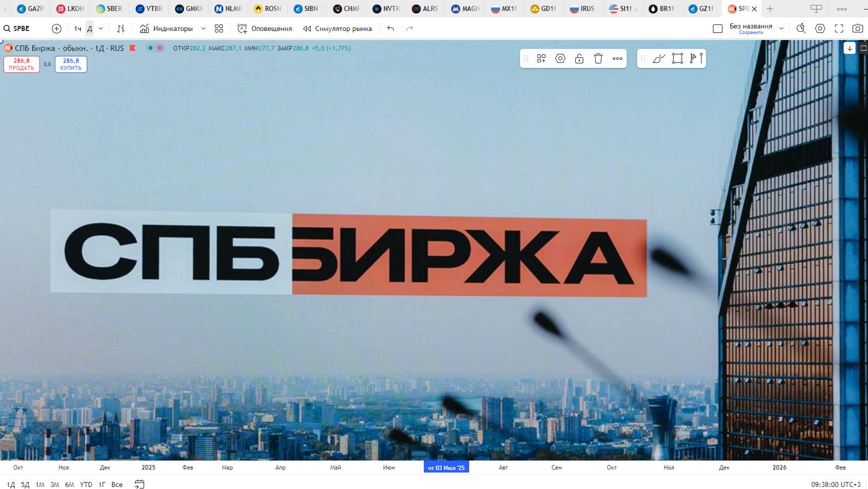
Task: Switch to the VTBR tab
Action: tap(149, 8)
